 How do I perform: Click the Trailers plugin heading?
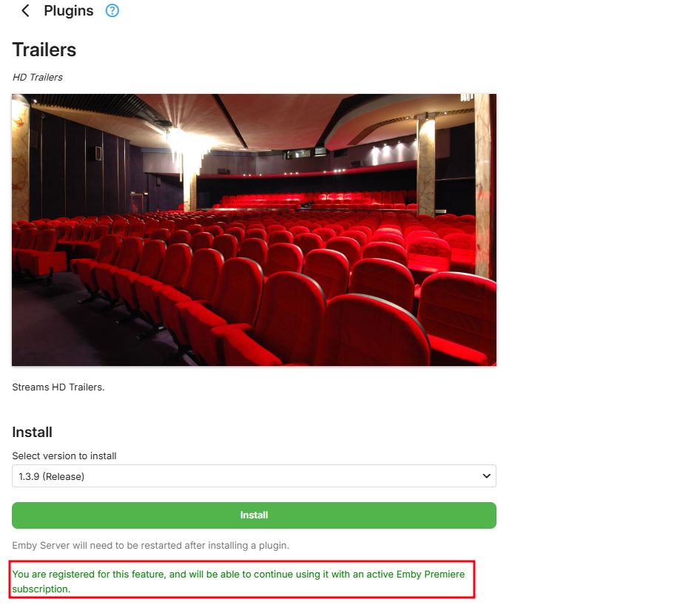click(44, 50)
